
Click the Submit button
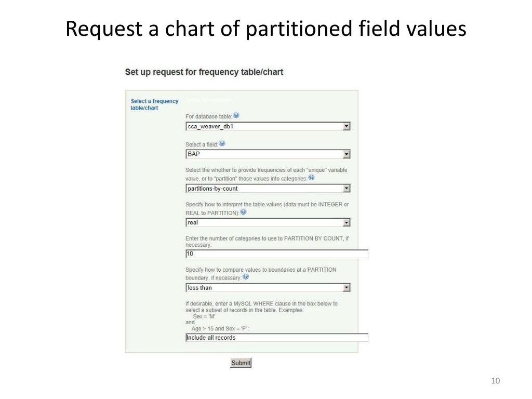(x=241, y=363)
